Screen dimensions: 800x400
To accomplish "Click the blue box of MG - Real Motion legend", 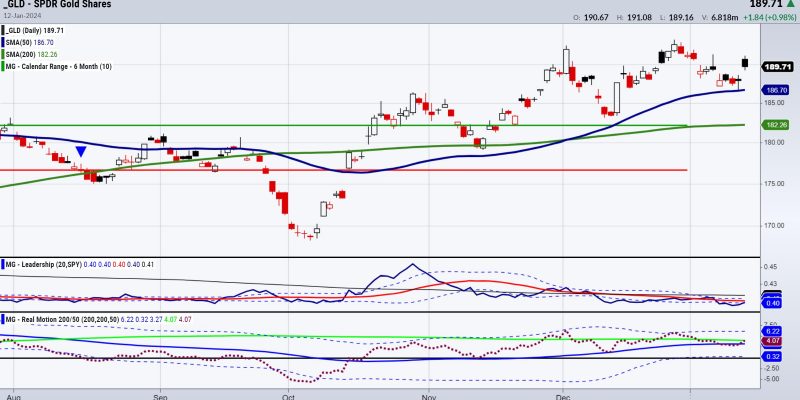I will click(3, 319).
